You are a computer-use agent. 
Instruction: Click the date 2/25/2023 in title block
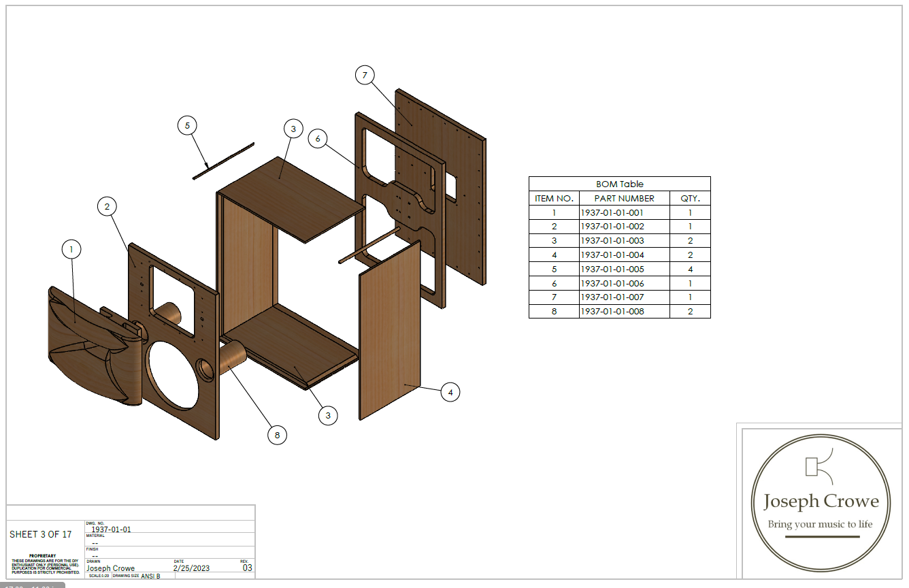[x=193, y=568]
